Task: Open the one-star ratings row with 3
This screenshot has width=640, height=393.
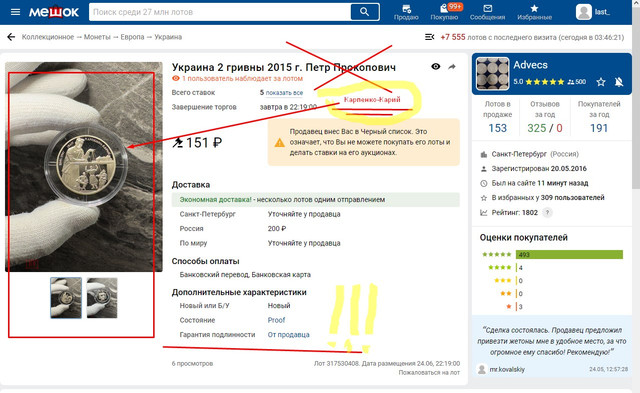Action: 514,307
